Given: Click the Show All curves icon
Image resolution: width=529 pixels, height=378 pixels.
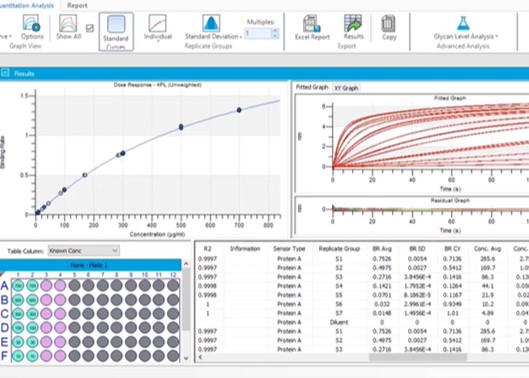Looking at the screenshot, I should click(68, 23).
